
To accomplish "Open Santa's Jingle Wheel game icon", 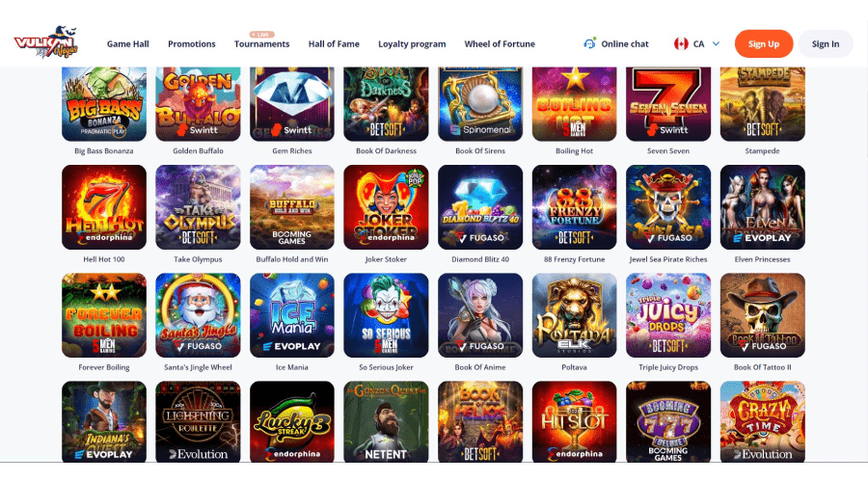I will click(x=198, y=315).
